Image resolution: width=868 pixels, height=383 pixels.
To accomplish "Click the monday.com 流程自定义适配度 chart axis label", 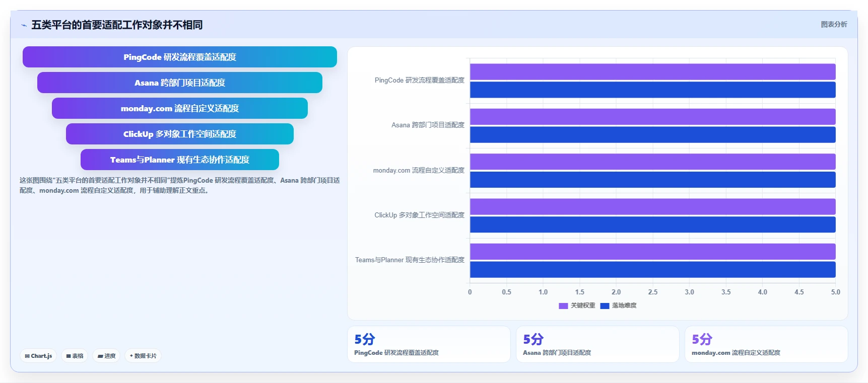I will [419, 171].
